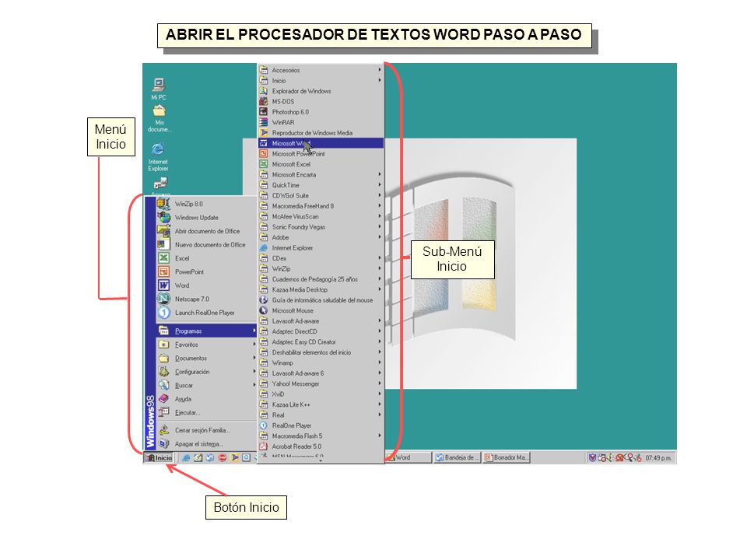
Task: Select Sonic Foundry Vegas entry
Action: (x=321, y=226)
